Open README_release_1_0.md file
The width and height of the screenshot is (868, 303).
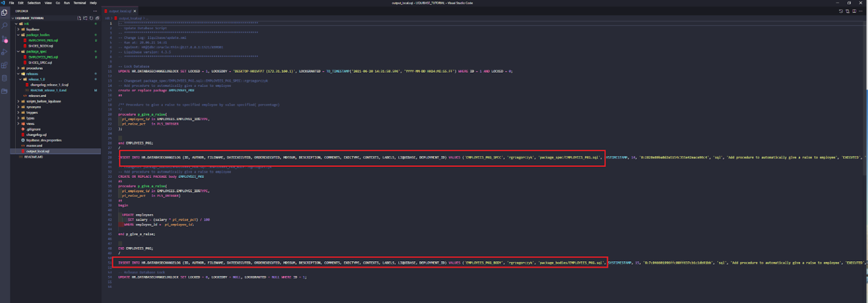tap(55, 90)
